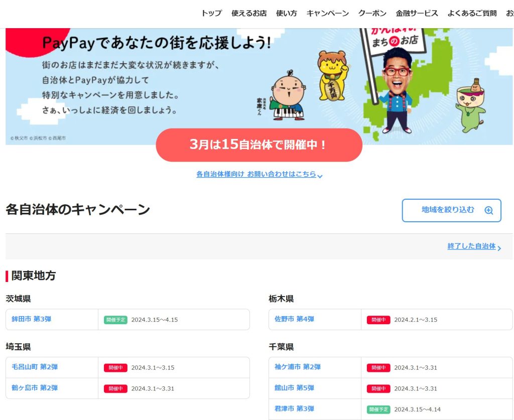The height and width of the screenshot is (420, 514).
Task: Click the 開催中 badge for 佐野市
Action: (378, 320)
